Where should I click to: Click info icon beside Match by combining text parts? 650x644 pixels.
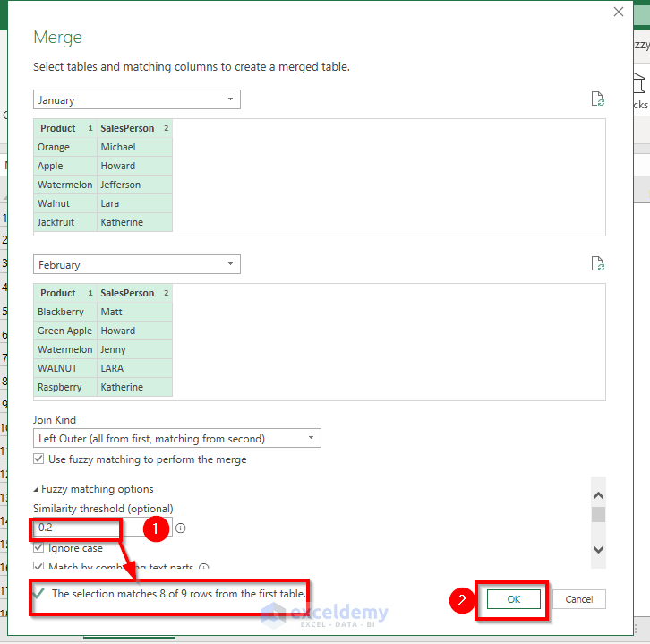point(203,566)
